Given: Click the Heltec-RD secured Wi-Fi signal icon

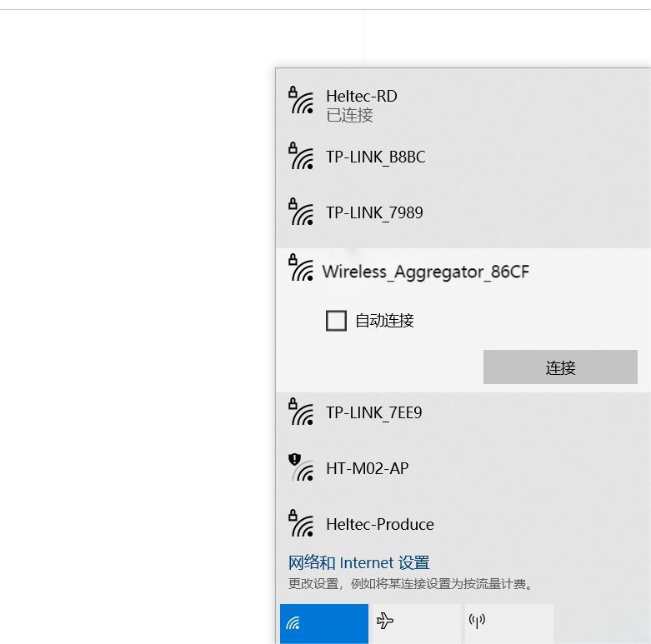Looking at the screenshot, I should tap(301, 101).
